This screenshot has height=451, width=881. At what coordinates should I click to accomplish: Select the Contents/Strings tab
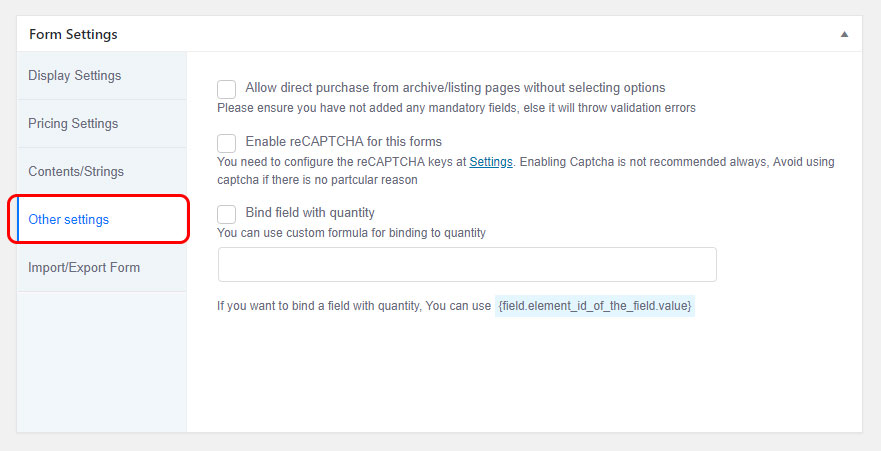coord(102,172)
